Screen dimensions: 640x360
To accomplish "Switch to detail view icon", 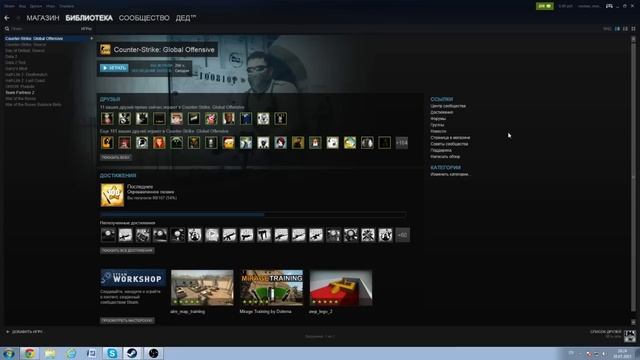I will click(617, 29).
